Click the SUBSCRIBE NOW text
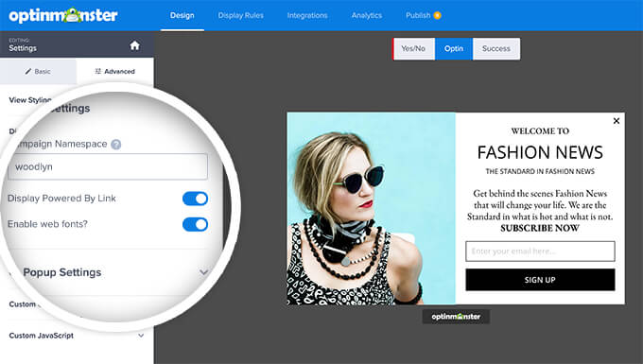The image size is (643, 364). (x=540, y=228)
